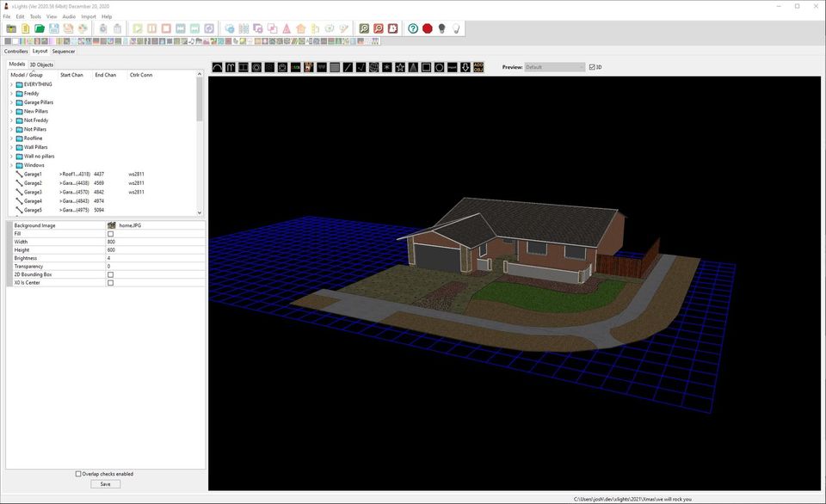
Task: Switch to the Sequencer tab
Action: tap(62, 51)
